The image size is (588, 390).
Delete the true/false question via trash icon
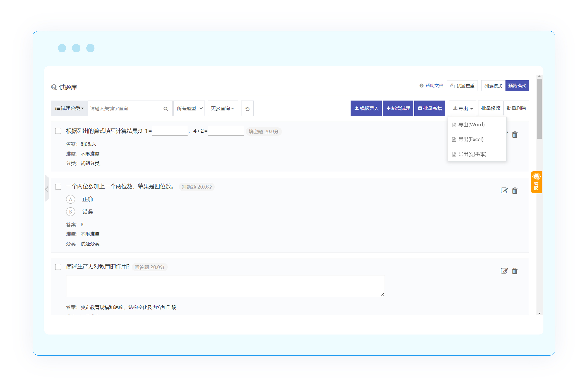tap(515, 190)
